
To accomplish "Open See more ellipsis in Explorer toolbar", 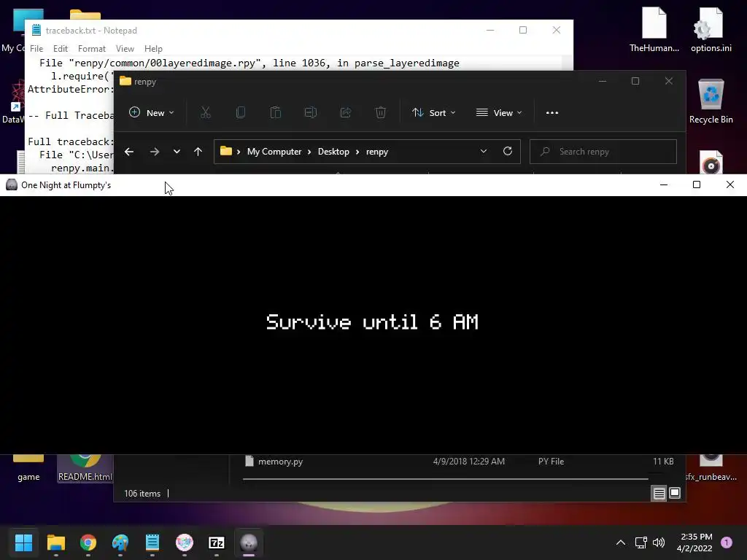I will click(552, 113).
